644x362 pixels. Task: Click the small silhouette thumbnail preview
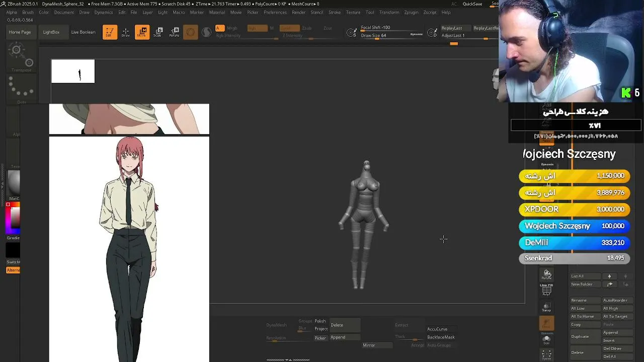[x=73, y=71]
